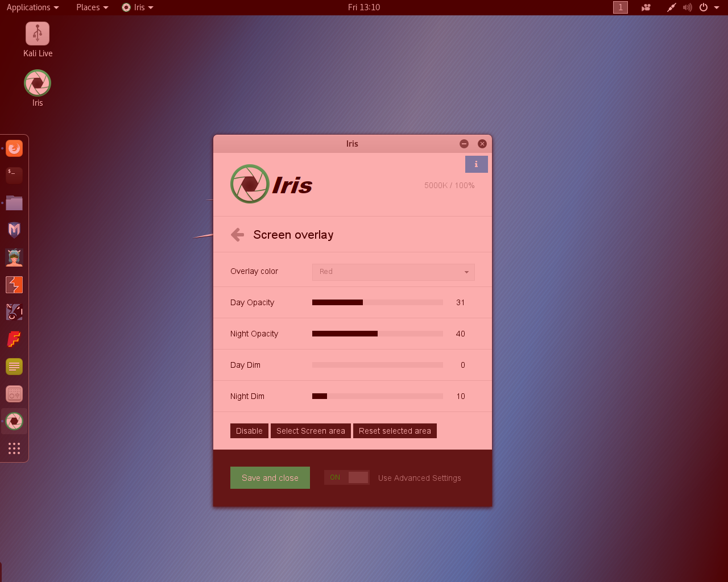Screen dimensions: 728x582
Task: Open the screen recorder tray icon
Action: click(x=646, y=7)
